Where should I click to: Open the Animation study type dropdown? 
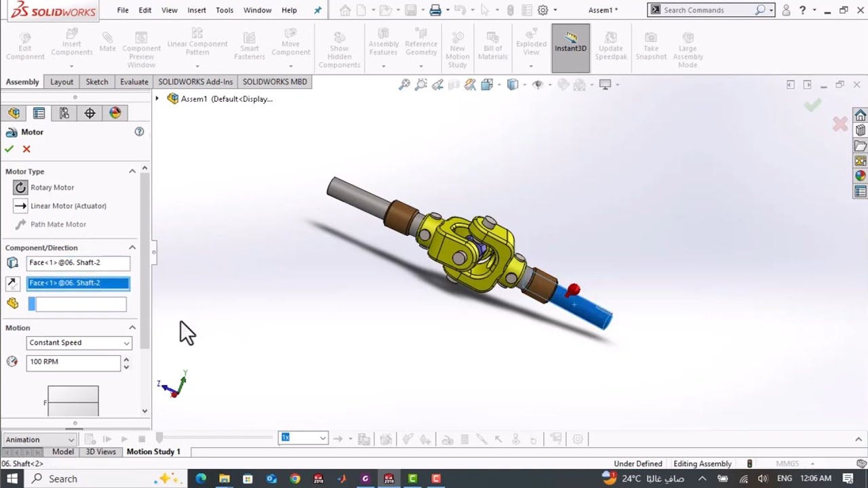pos(39,440)
